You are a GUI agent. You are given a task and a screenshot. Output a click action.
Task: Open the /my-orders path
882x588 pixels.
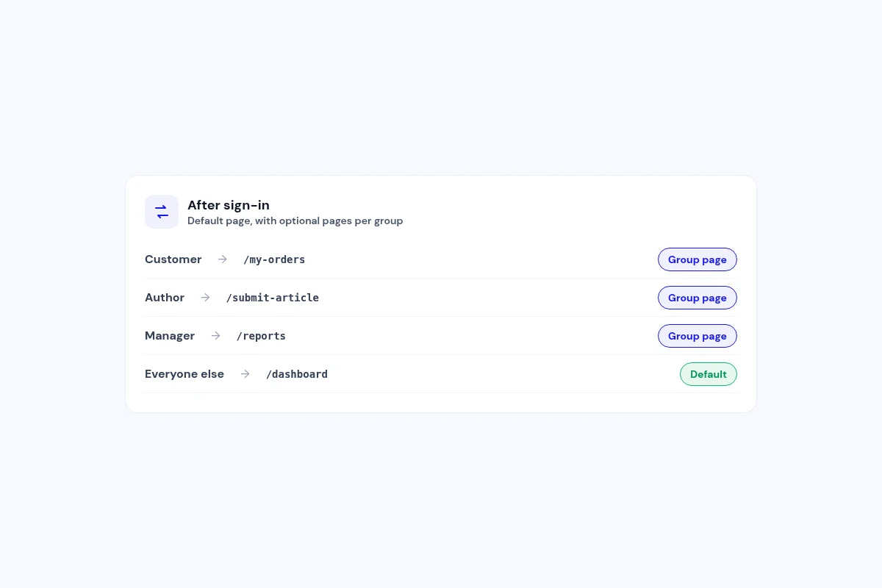(x=274, y=259)
